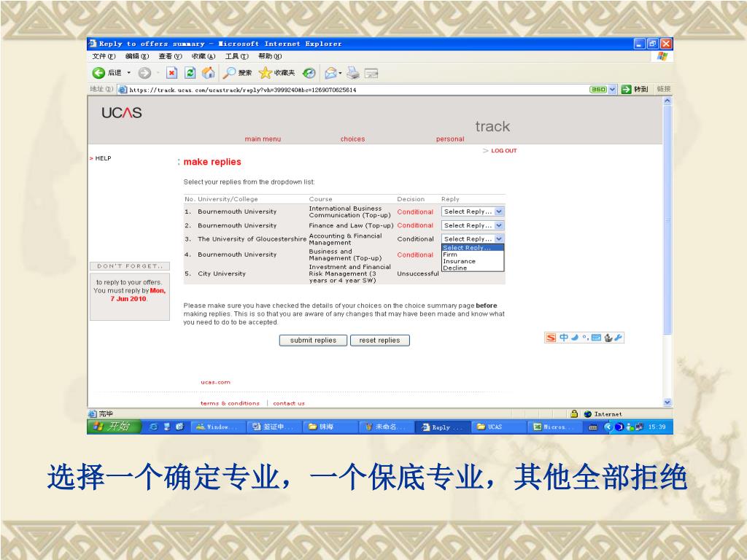This screenshot has width=747, height=560.
Task: Go back with the 后退 button
Action: pyautogui.click(x=107, y=73)
